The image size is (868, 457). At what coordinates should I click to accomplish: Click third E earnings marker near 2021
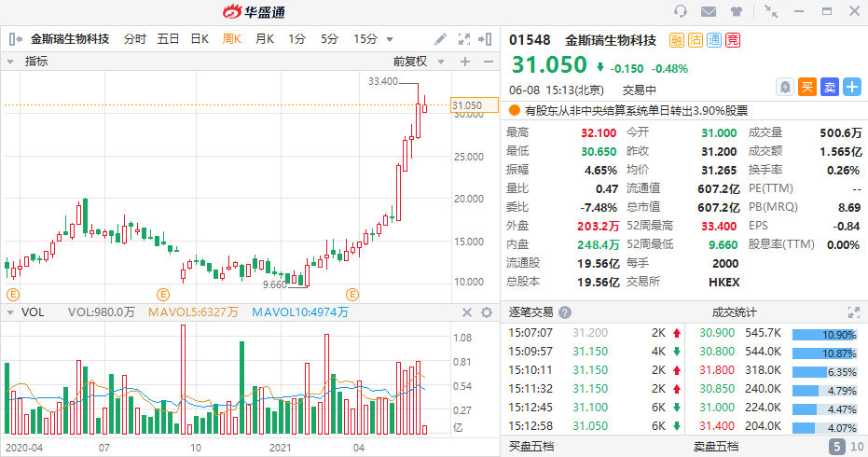click(x=352, y=294)
